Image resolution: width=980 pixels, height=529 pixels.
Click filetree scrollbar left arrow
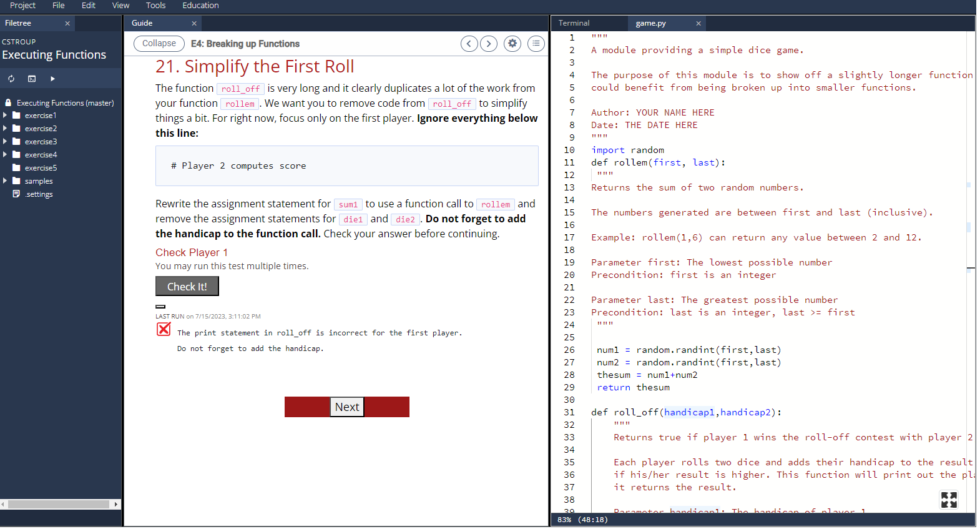coord(4,505)
